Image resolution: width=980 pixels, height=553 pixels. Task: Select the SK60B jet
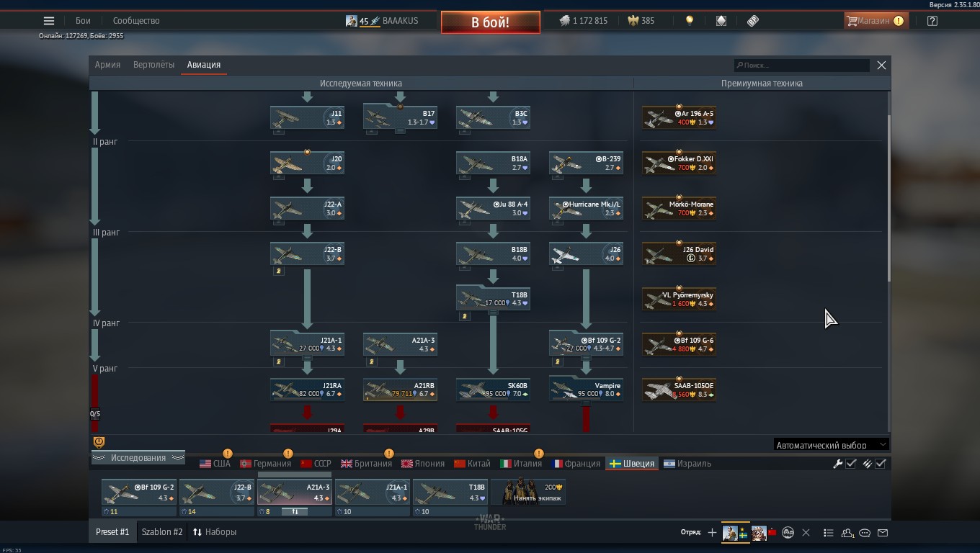click(x=493, y=390)
